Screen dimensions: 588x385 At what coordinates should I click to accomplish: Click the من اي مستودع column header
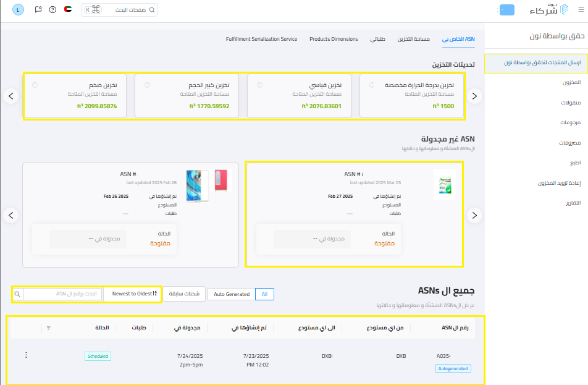(385, 328)
